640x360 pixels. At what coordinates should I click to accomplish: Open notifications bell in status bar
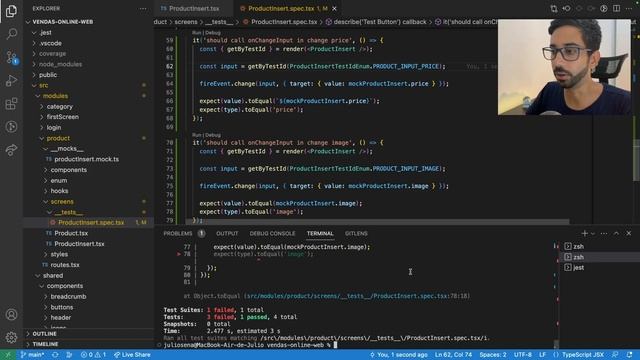629,355
